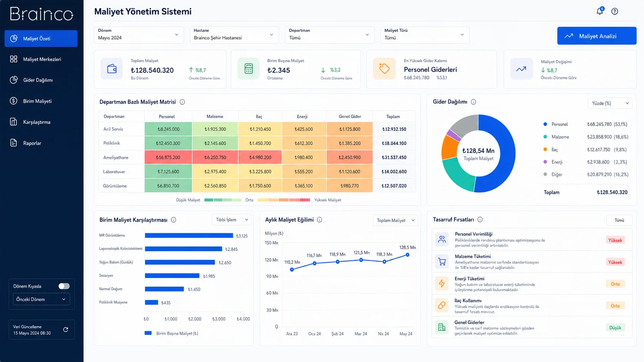Open the Dönem dropdown showing Mayıs 2024
Screen dimensions: 644x362
point(139,35)
